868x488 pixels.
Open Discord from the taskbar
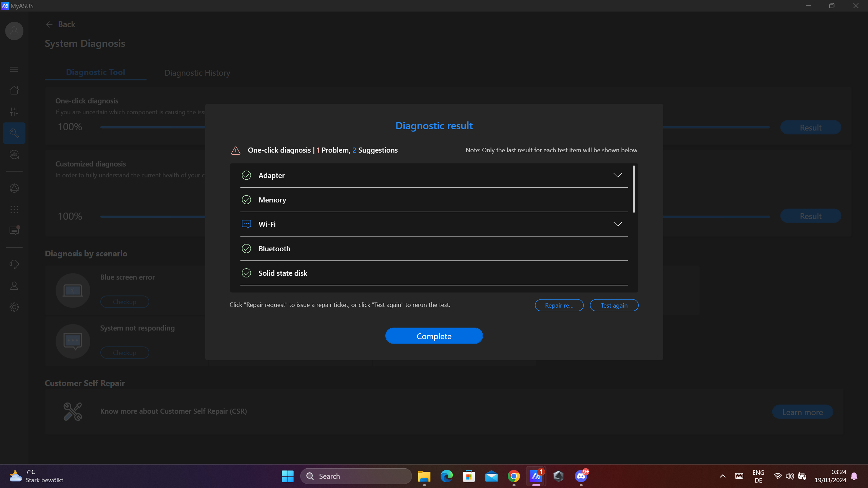(x=581, y=476)
